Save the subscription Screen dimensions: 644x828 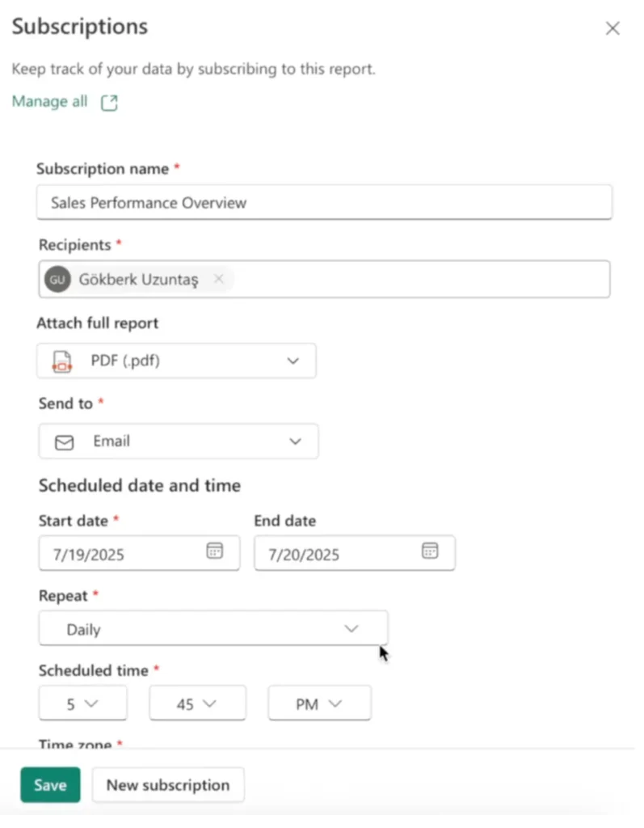(50, 784)
